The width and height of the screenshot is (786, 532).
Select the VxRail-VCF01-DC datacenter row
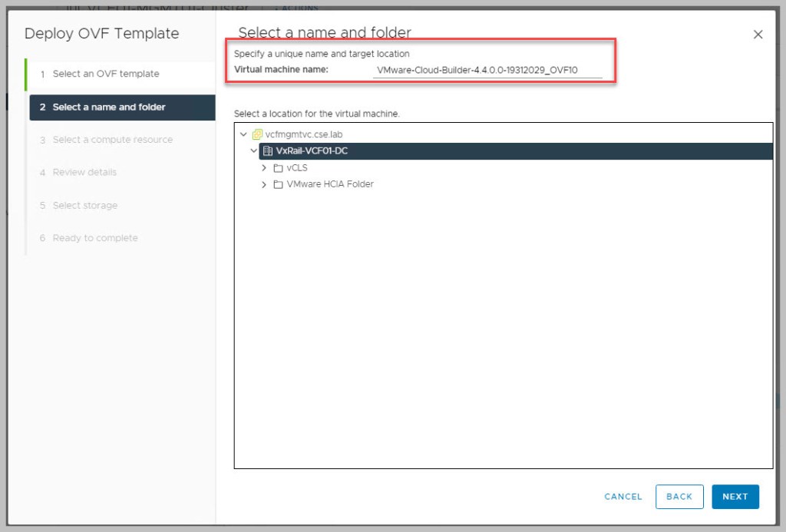pos(515,151)
